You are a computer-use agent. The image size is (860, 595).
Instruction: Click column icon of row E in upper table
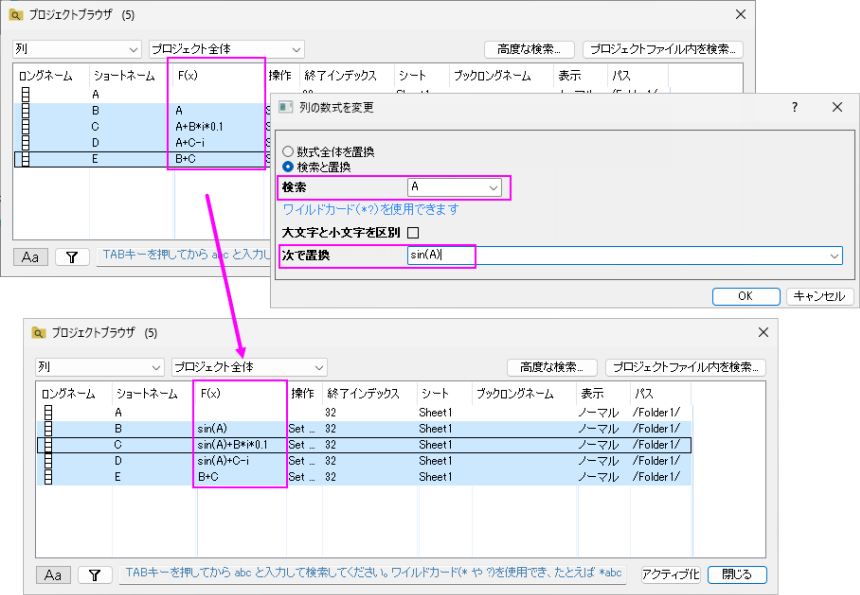[x=26, y=159]
